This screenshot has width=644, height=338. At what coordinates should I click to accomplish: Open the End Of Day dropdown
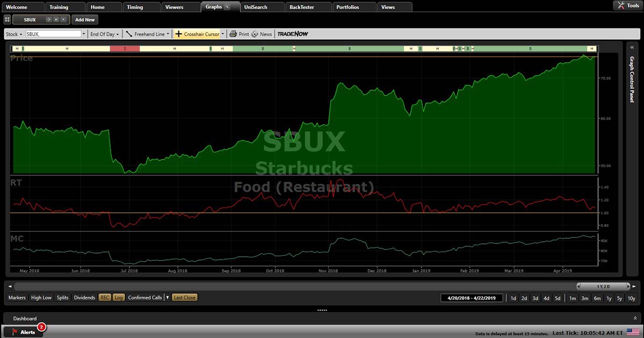point(105,34)
